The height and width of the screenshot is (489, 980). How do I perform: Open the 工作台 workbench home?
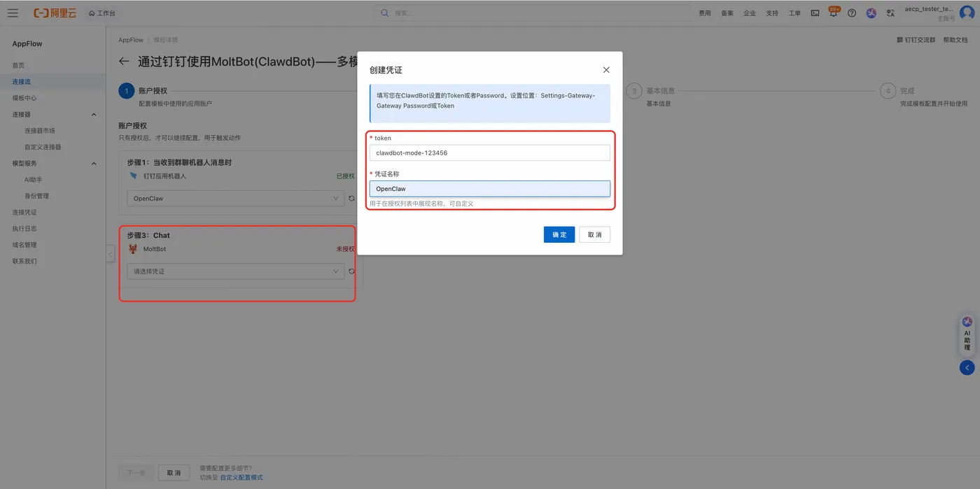[102, 13]
